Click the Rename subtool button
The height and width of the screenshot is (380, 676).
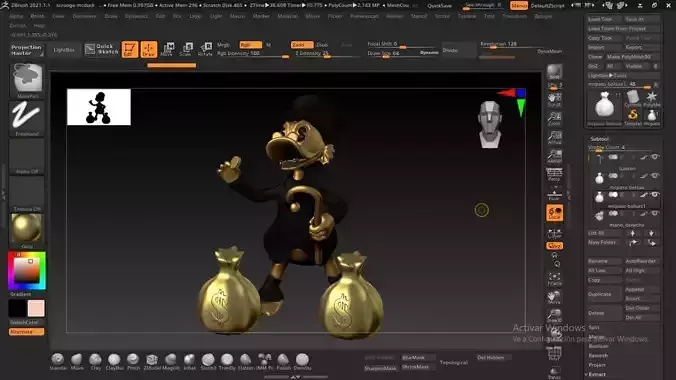(x=604, y=261)
